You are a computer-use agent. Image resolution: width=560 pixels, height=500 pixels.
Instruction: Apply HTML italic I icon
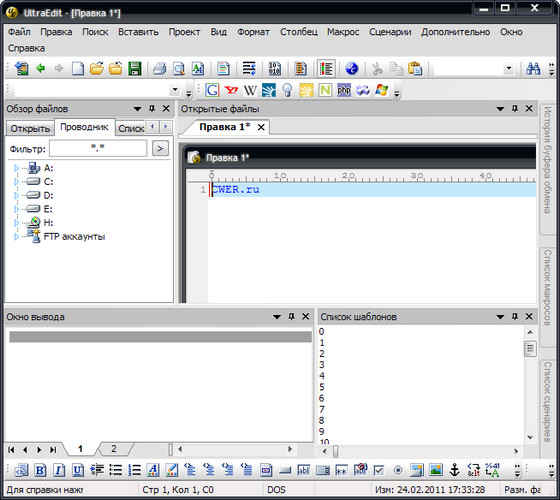[x=59, y=470]
